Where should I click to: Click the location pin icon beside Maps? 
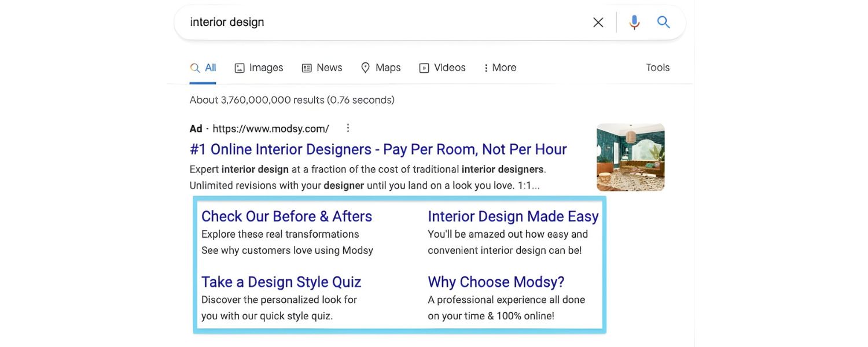(365, 68)
